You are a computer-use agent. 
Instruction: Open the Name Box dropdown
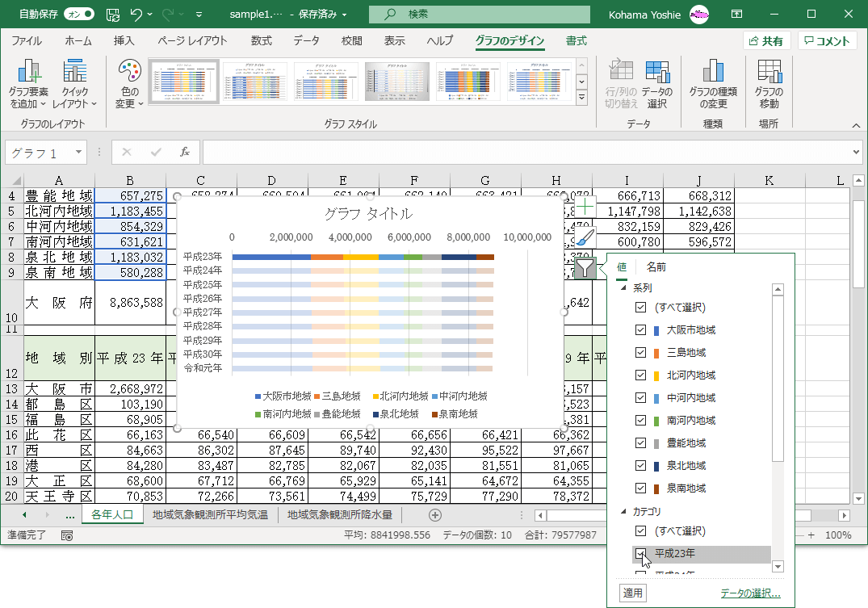coord(78,152)
